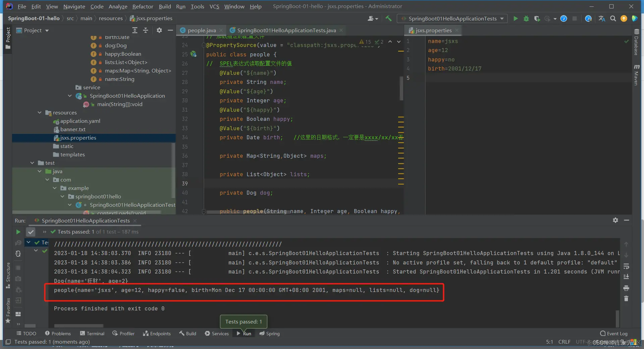Collapse the SpringBoot01HelloApplication class node
The width and height of the screenshot is (644, 349).
70,96
